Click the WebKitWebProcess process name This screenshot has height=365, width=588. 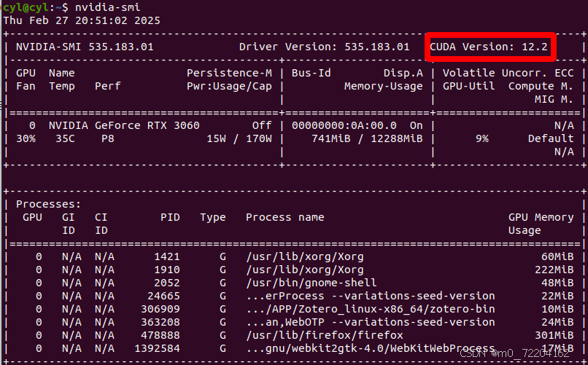(371, 348)
